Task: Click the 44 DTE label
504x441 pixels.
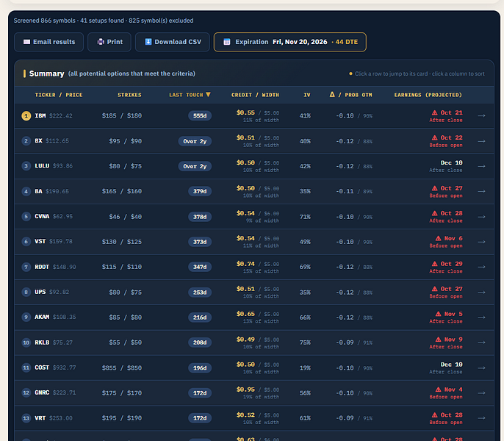Action: [x=347, y=42]
